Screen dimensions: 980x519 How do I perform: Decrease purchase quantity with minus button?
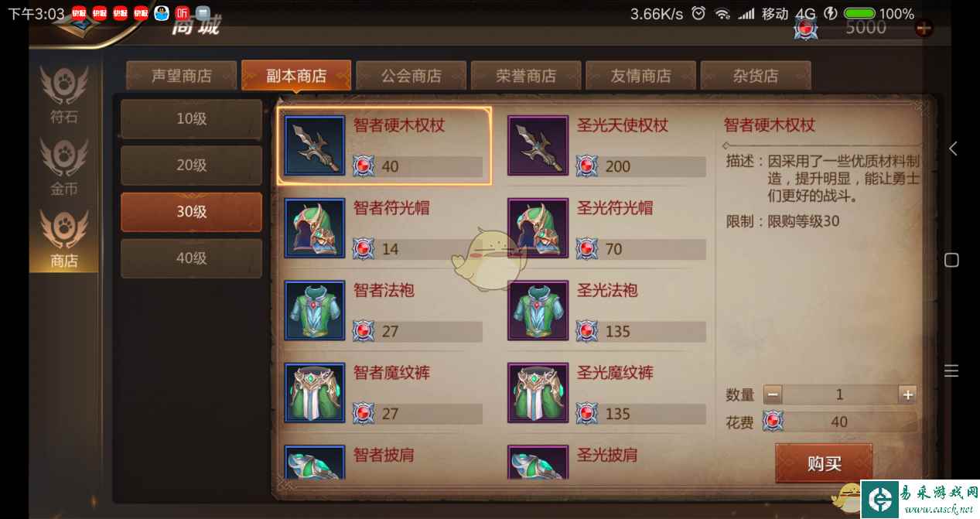773,394
